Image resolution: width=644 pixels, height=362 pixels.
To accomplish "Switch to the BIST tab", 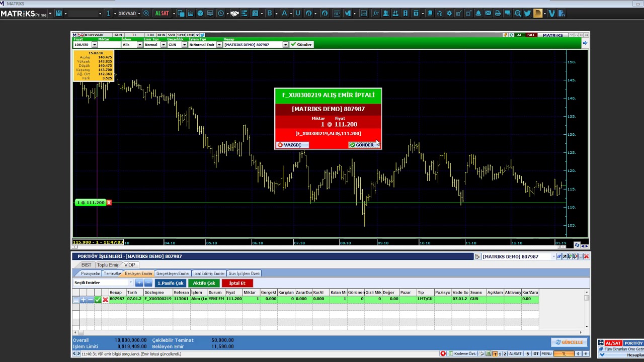I will coord(87,265).
